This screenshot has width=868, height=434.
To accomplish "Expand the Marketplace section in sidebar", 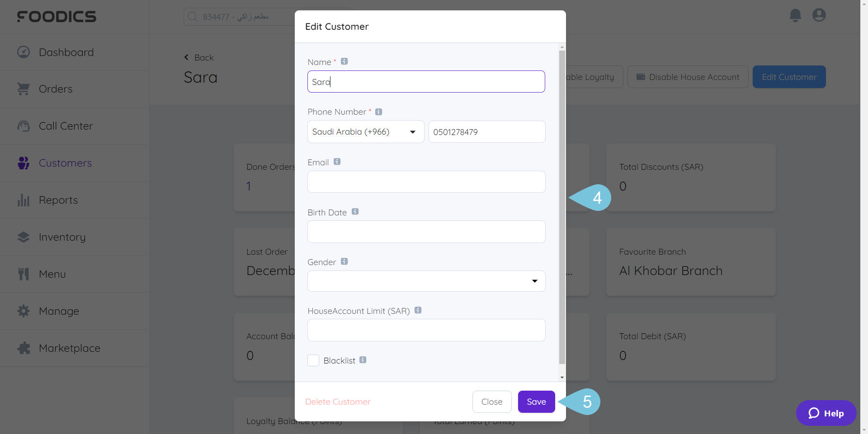I will click(x=69, y=348).
